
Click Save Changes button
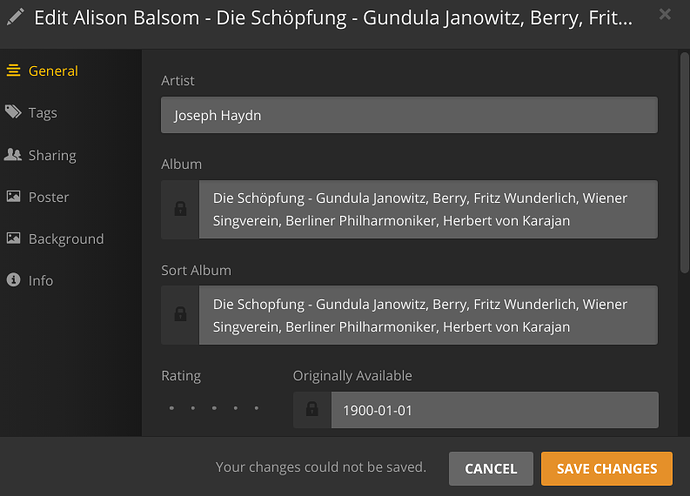click(607, 468)
